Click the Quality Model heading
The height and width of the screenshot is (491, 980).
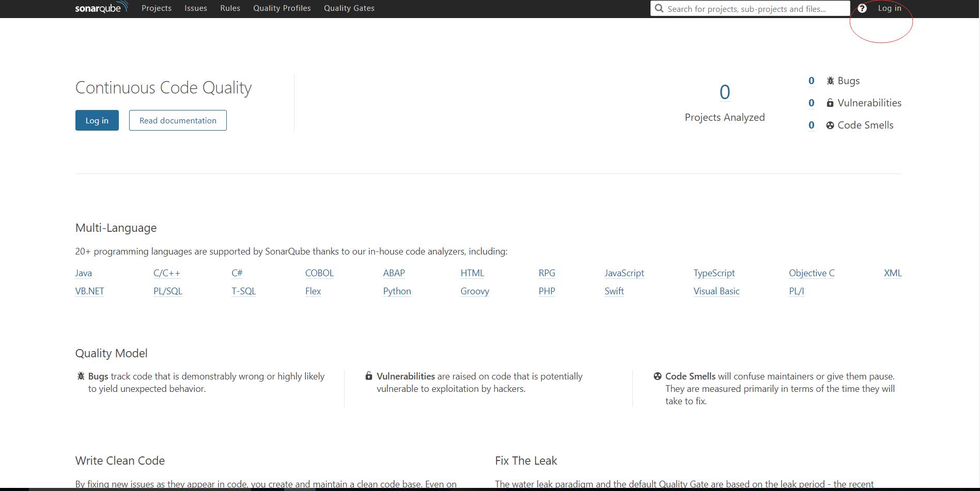(112, 353)
